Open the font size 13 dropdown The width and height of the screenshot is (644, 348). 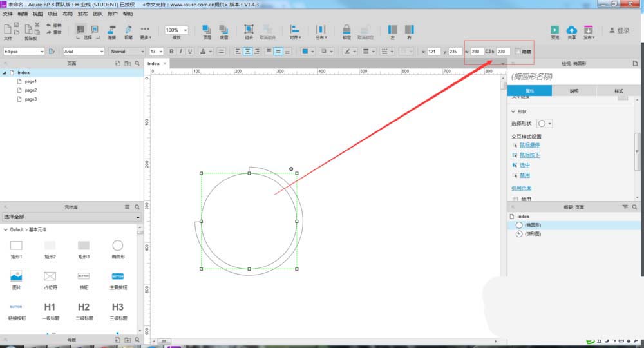tap(156, 52)
